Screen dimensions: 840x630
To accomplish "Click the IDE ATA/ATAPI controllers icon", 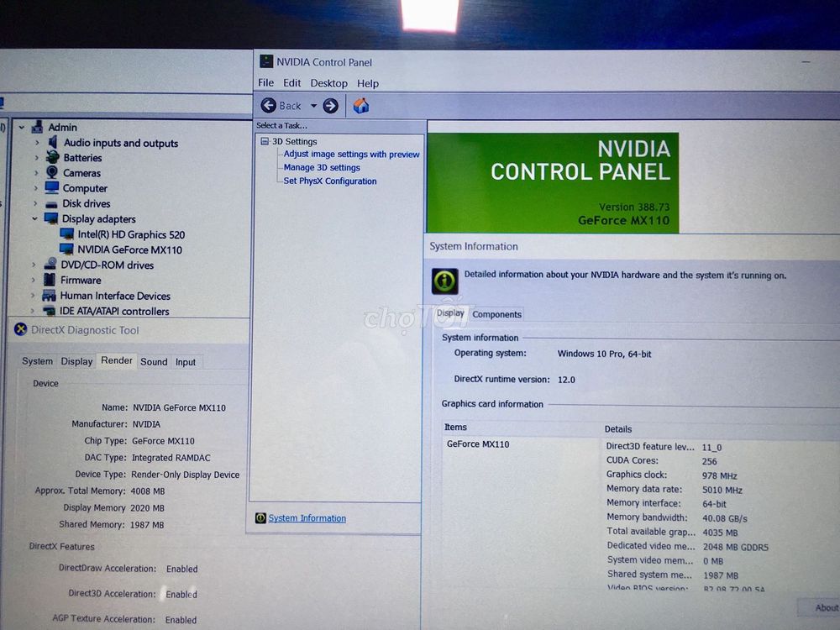I will coord(49,311).
